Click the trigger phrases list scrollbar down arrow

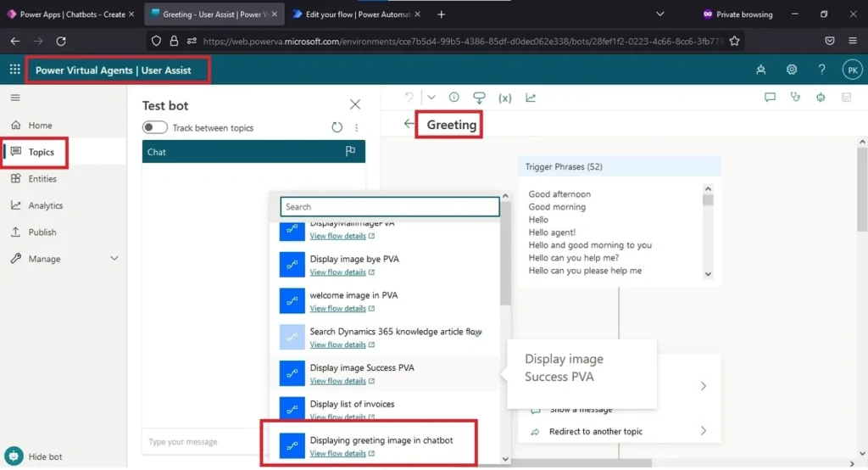[x=708, y=274]
